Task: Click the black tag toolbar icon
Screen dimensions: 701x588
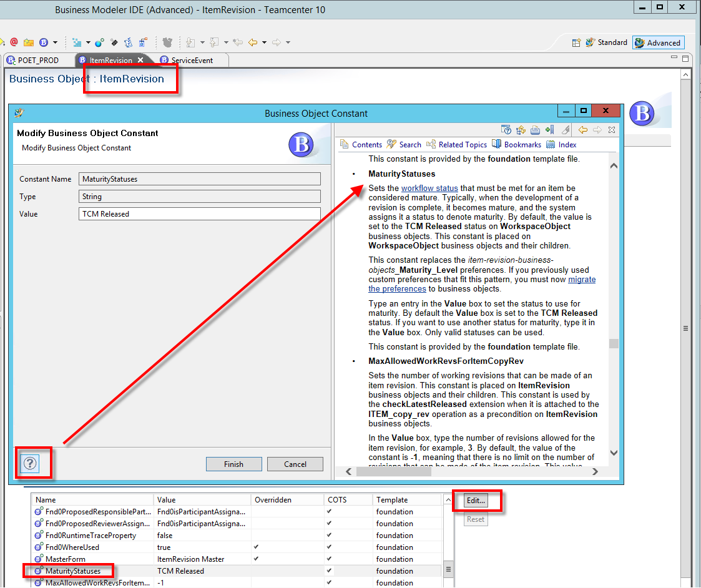Action: point(114,42)
